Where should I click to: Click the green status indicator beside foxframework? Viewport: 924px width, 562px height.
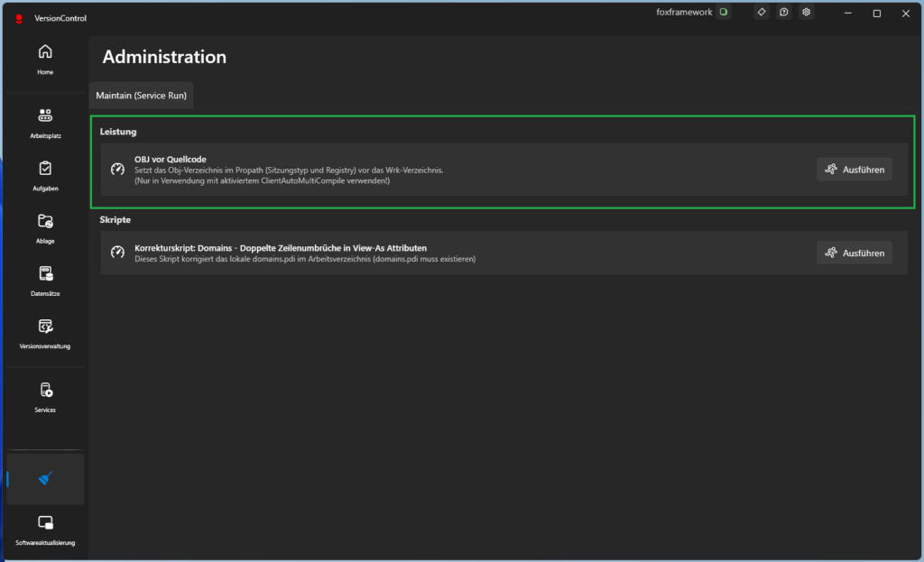723,13
